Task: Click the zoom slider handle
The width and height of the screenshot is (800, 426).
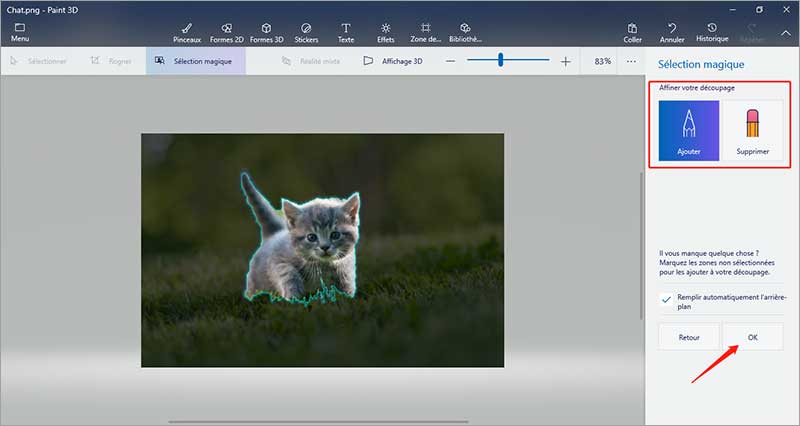Action: 500,61
